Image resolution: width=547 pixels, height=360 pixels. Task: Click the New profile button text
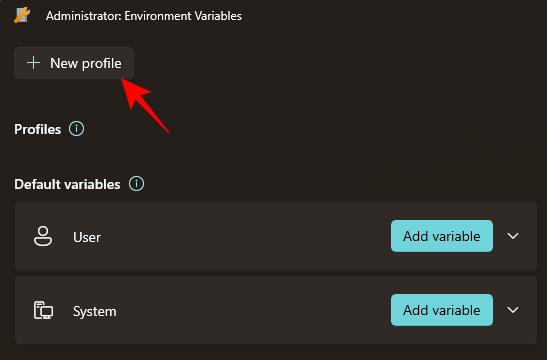(86, 63)
